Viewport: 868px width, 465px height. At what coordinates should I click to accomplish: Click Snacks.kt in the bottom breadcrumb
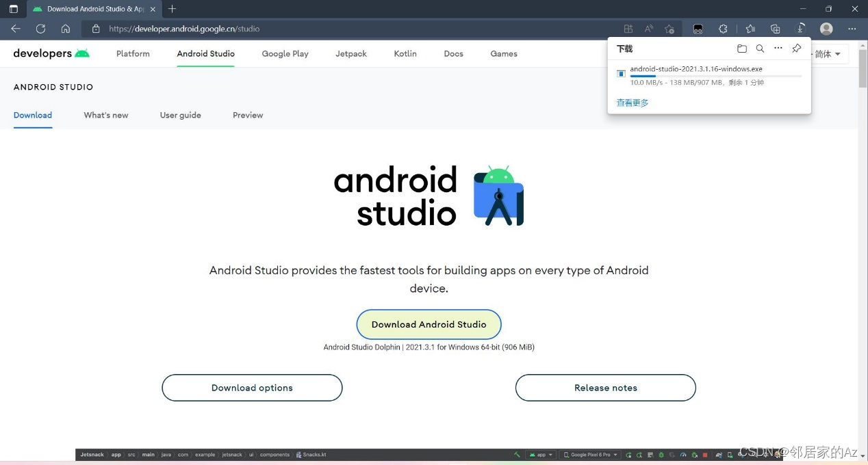point(311,455)
